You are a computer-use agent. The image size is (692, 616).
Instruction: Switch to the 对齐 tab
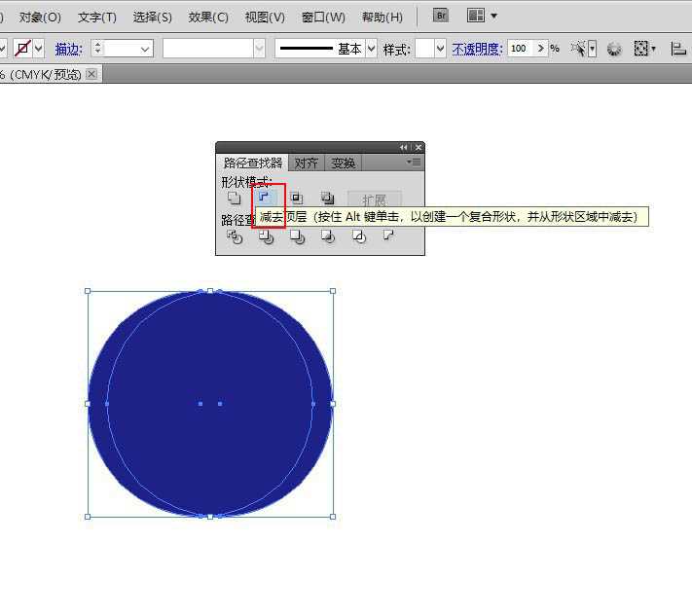[x=307, y=163]
